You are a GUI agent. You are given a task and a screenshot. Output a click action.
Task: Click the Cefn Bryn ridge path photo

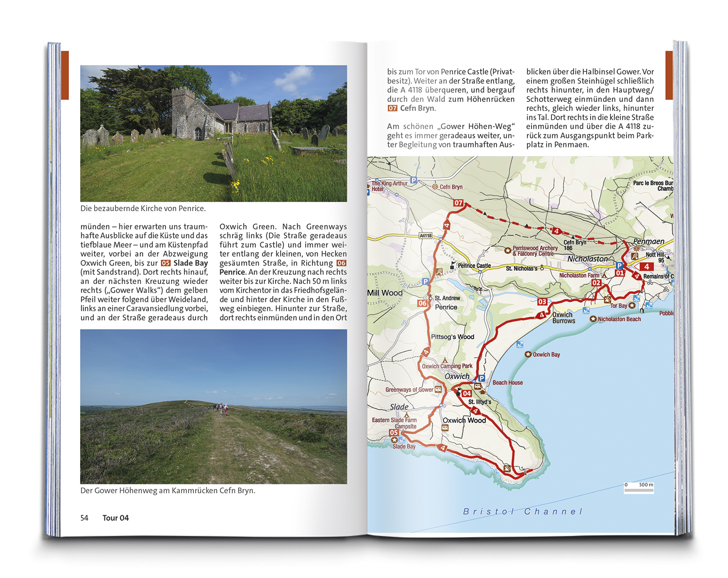pos(214,407)
